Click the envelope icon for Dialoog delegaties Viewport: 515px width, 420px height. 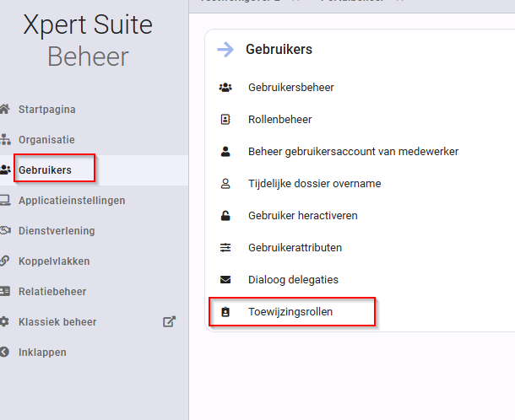(225, 279)
